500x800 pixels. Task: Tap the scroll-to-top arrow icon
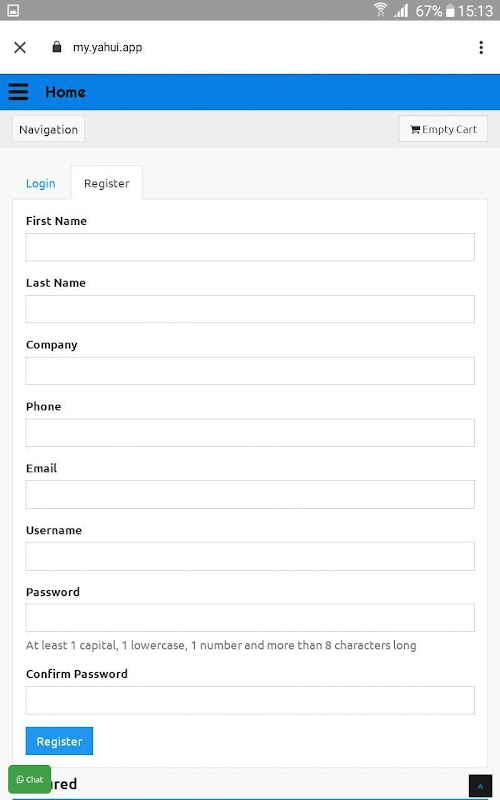pyautogui.click(x=480, y=787)
